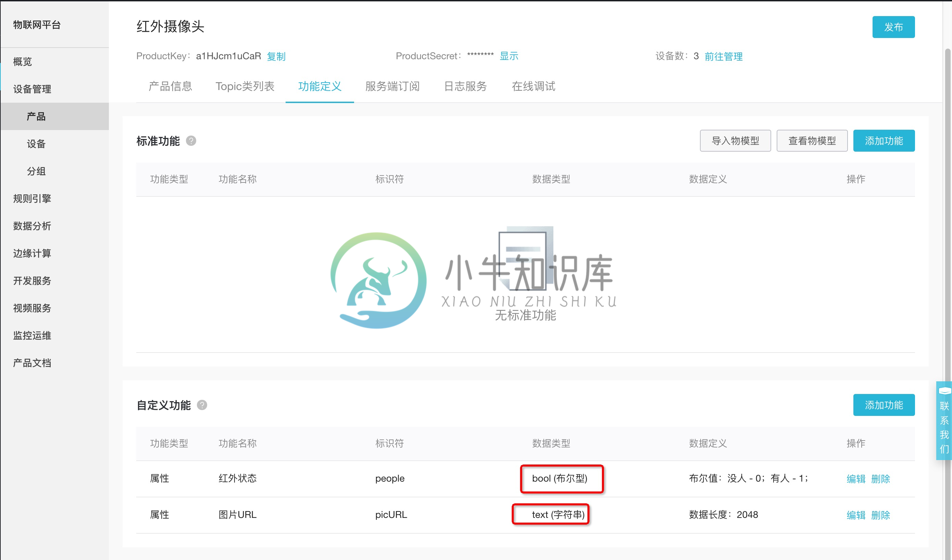Viewport: 952px width, 560px height.
Task: Click the help icon beside 自定义功能
Action: click(x=202, y=405)
